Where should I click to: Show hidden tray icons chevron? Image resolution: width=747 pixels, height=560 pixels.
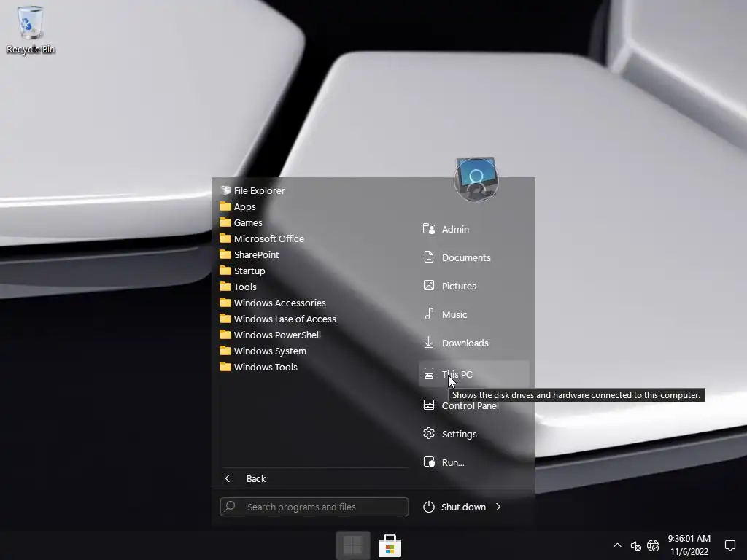point(617,545)
